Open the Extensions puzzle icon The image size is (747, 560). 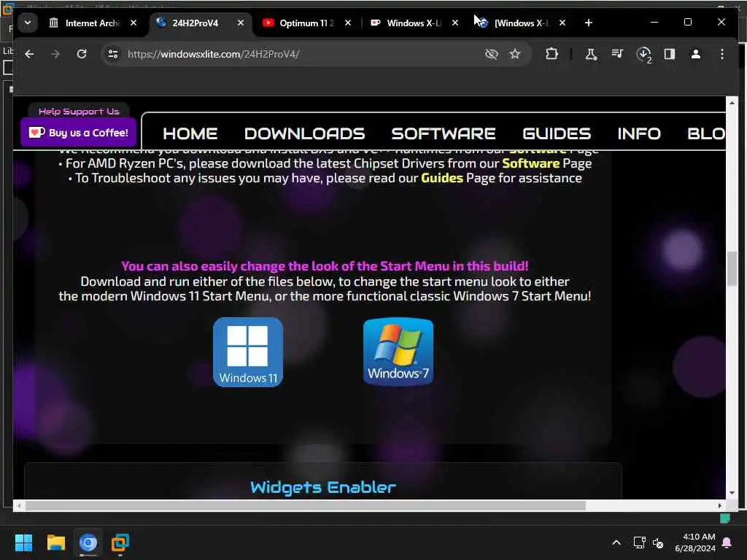tap(551, 54)
